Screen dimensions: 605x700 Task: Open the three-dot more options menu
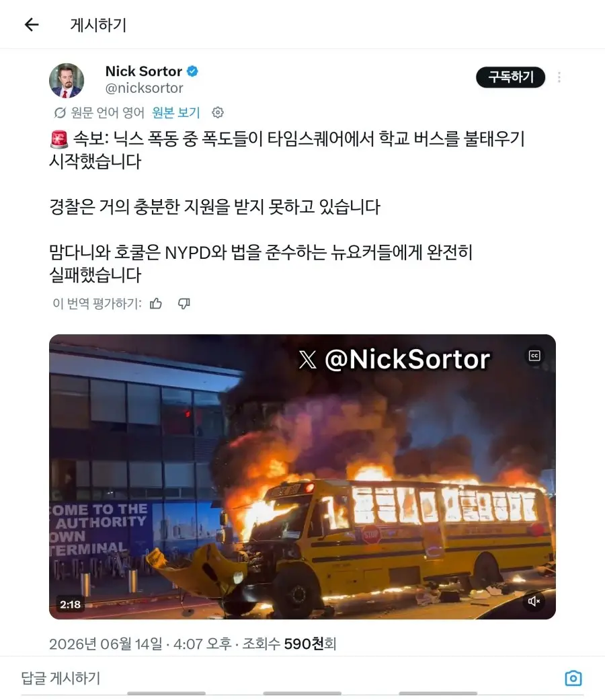click(559, 77)
